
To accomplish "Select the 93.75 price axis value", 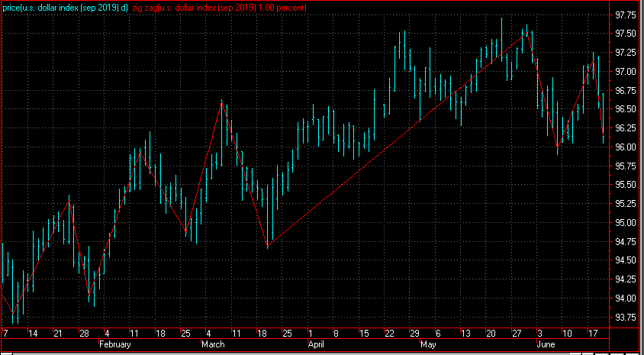I will 626,317.
